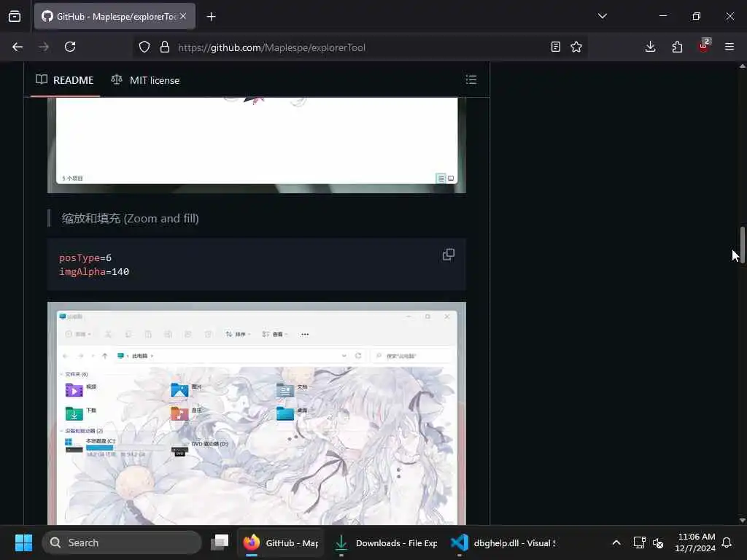747x560 pixels.
Task: Click the 缩放和填充 (Zoom and fill) text
Action: coord(130,219)
